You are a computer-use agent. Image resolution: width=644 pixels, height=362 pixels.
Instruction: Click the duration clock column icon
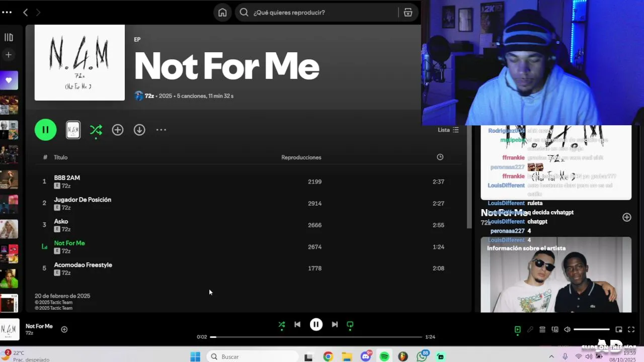click(x=440, y=157)
